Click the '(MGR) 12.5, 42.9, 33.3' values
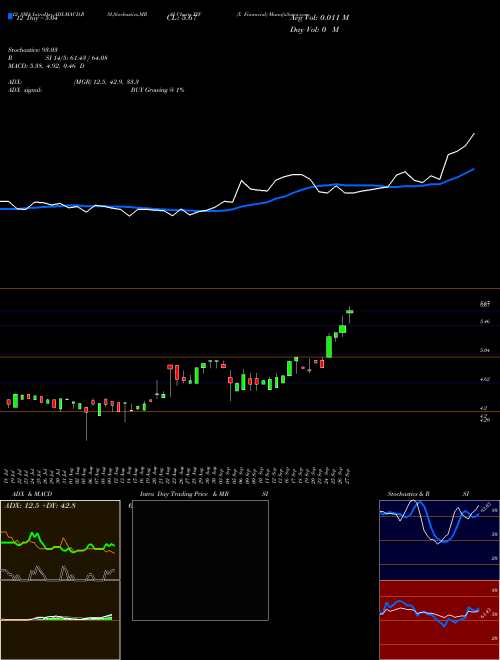Image resolution: width=500 pixels, height=660 pixels. click(106, 82)
